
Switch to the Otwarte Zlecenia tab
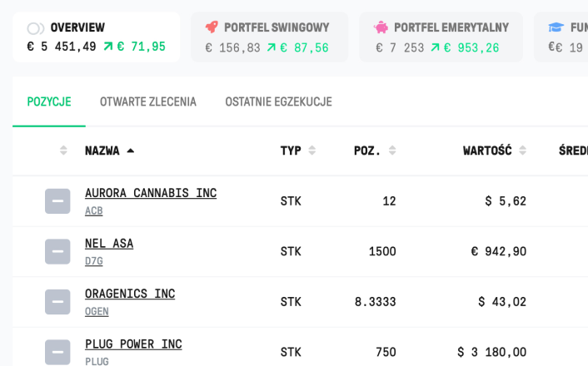click(148, 102)
